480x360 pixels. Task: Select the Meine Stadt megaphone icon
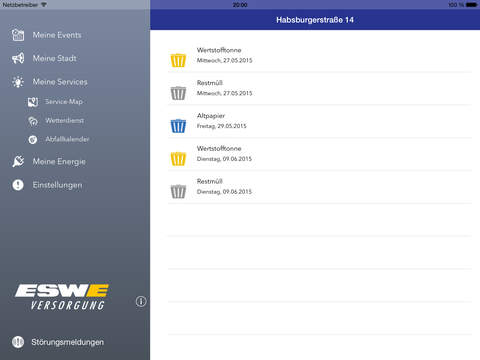(x=18, y=58)
